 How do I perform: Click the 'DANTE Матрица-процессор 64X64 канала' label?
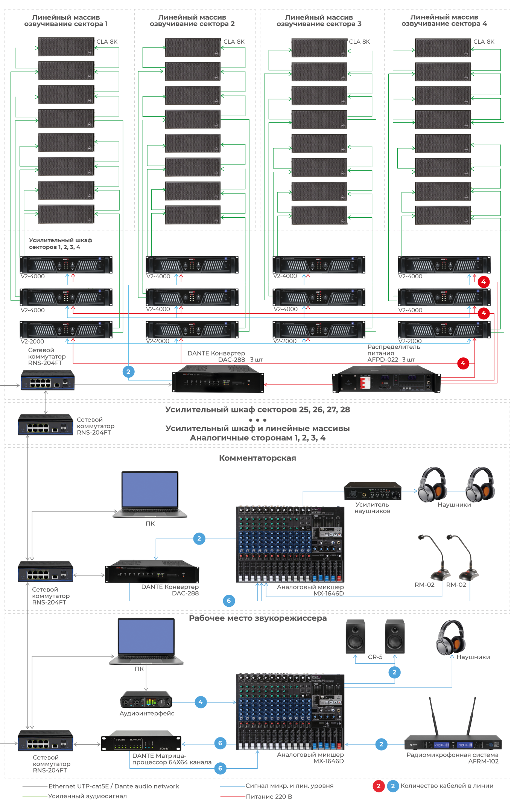pyautogui.click(x=172, y=759)
